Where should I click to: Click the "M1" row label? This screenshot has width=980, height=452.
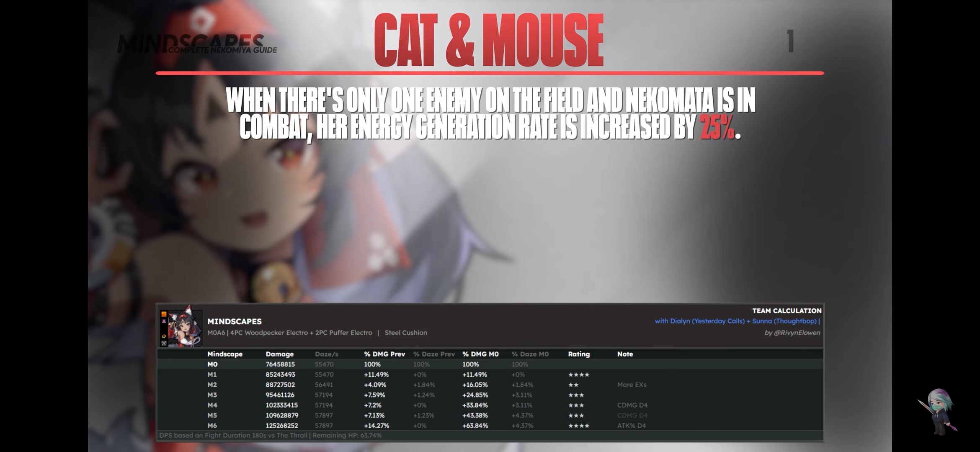[212, 375]
